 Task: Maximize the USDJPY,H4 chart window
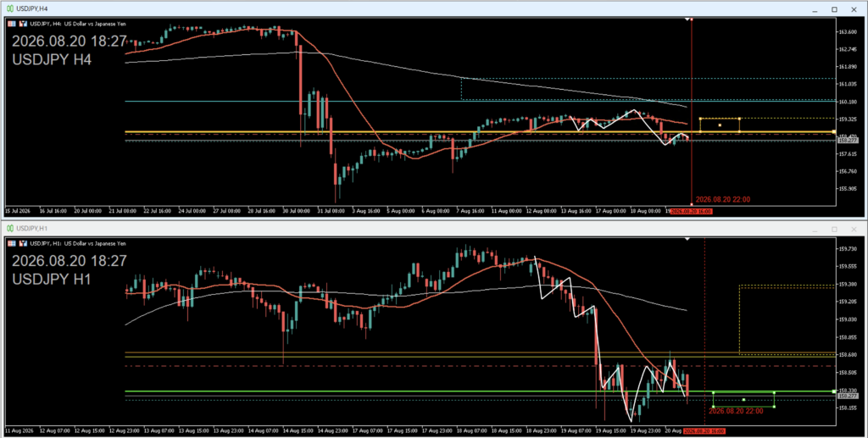(834, 9)
